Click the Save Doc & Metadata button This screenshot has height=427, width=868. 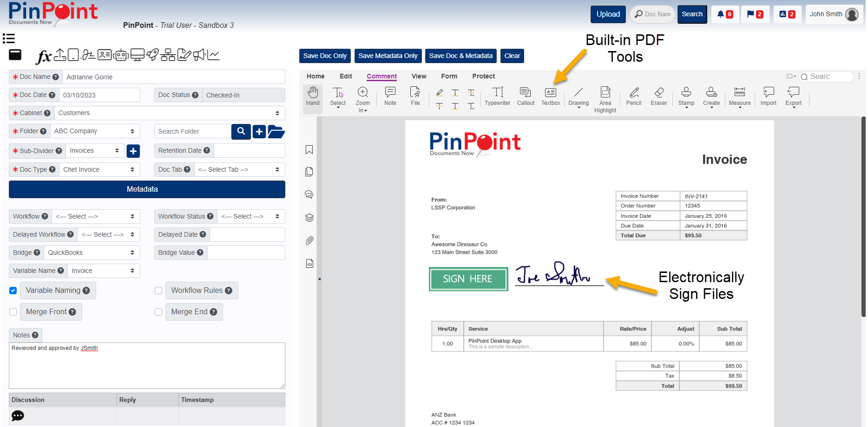point(460,56)
